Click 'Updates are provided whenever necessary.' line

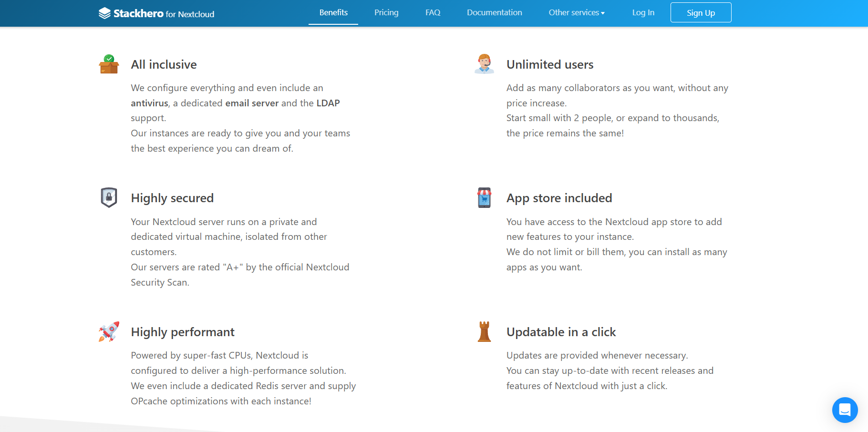pos(597,355)
